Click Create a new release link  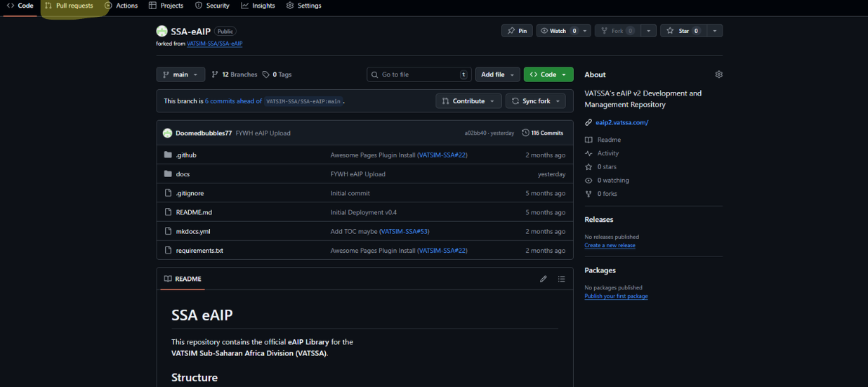610,245
